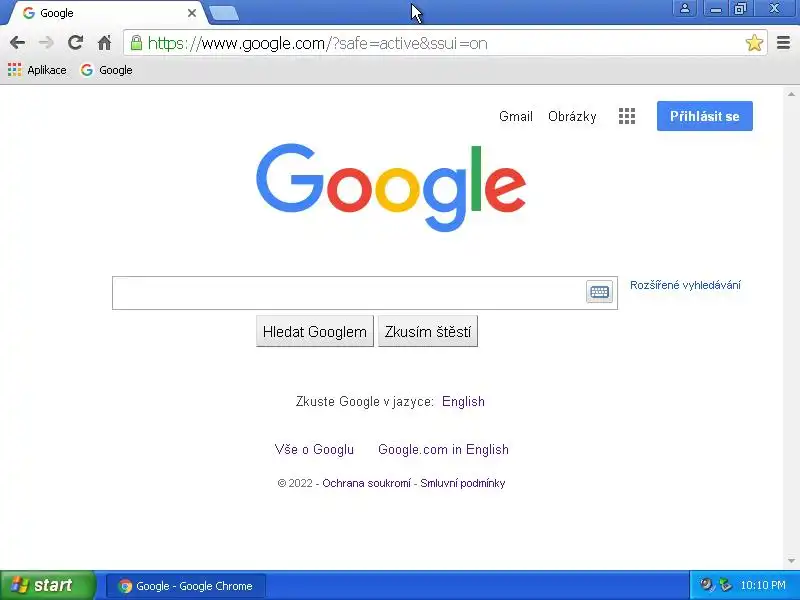
Task: Click the address bar URL
Action: 317,43
